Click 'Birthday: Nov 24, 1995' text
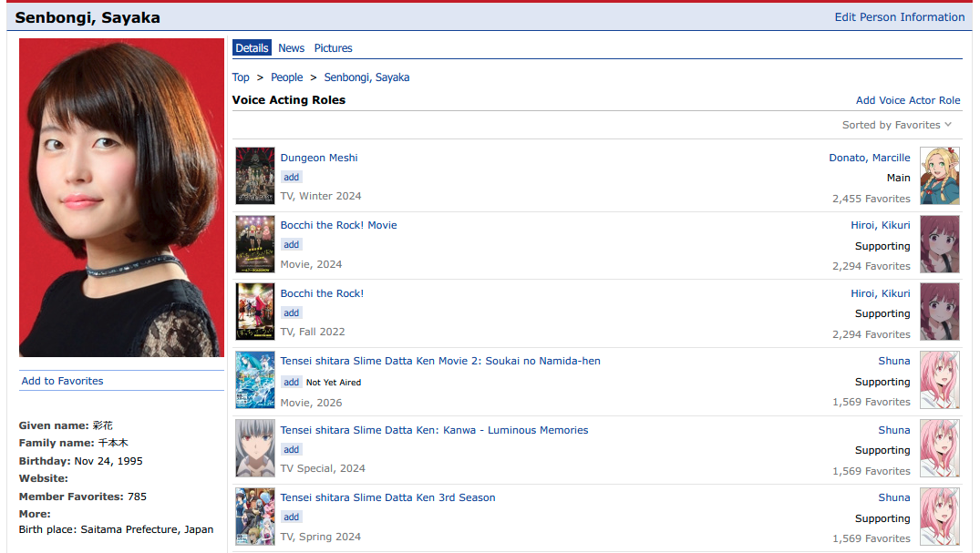Image resolution: width=980 pixels, height=553 pixels. 80,461
